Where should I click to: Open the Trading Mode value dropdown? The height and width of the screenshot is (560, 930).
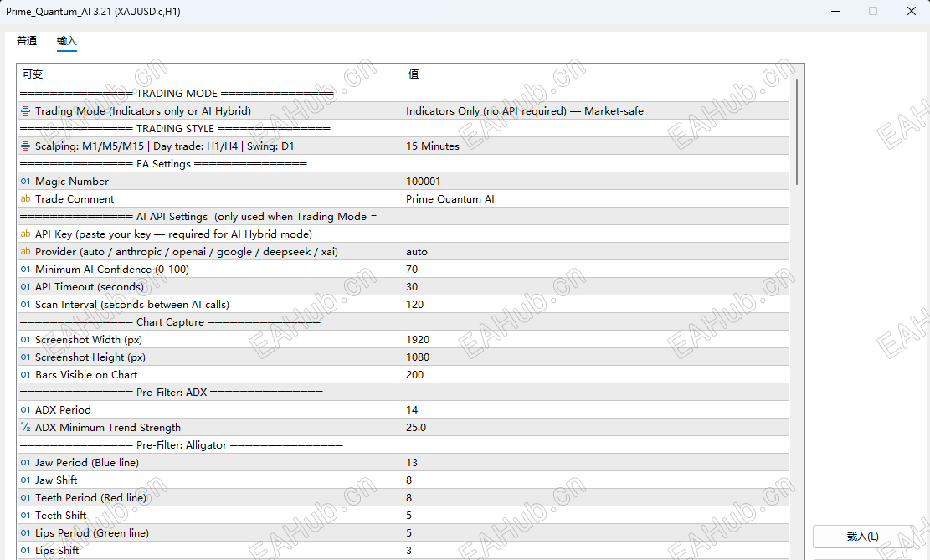[x=596, y=111]
